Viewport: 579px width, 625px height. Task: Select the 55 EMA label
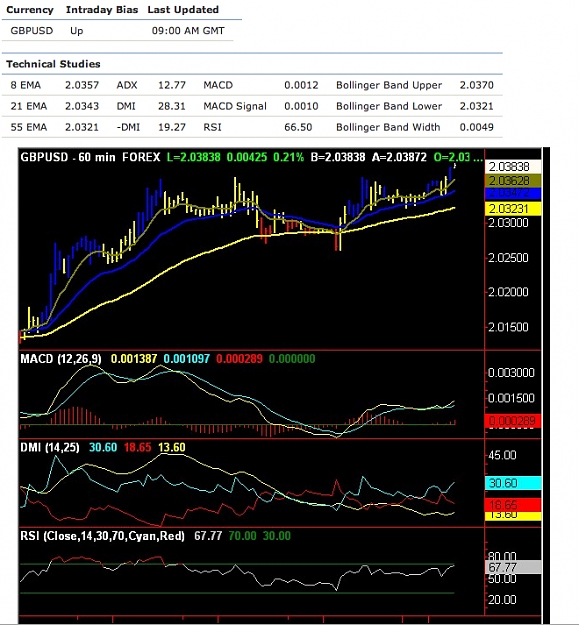click(x=29, y=127)
